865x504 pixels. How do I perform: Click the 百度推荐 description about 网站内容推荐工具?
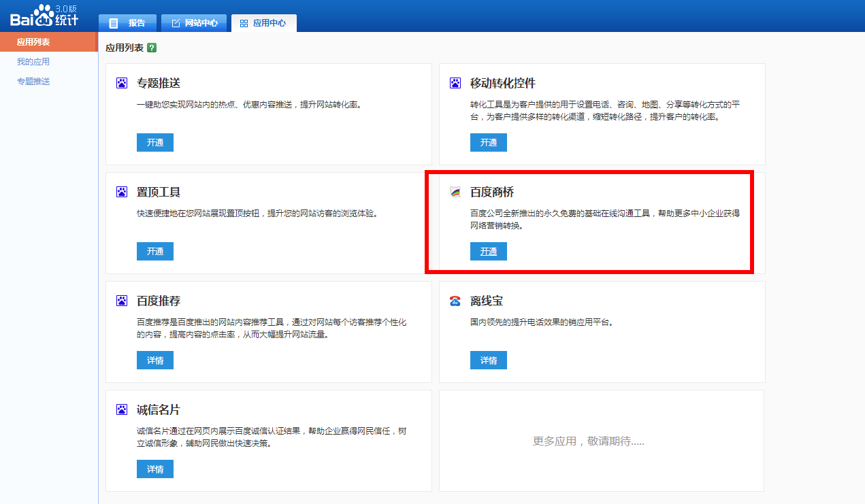(x=272, y=329)
